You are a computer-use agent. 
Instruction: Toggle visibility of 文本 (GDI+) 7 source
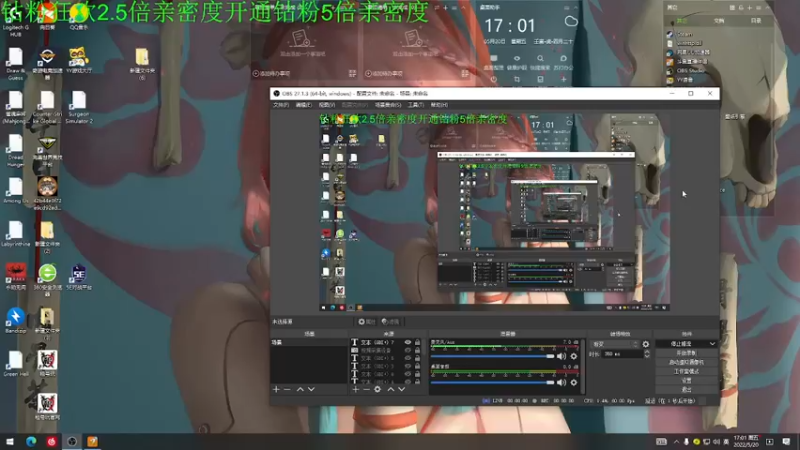[x=408, y=342]
